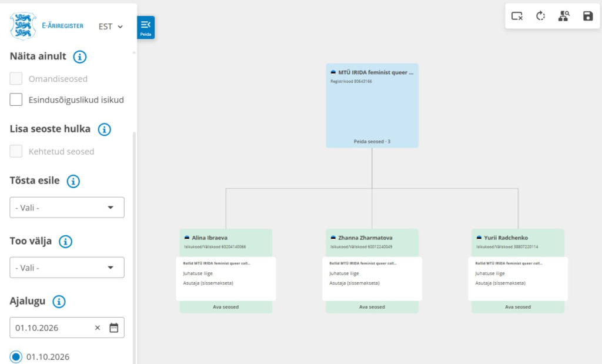Open the Lisa seoste hulka info icon
Image resolution: width=602 pixels, height=364 pixels.
pos(105,129)
